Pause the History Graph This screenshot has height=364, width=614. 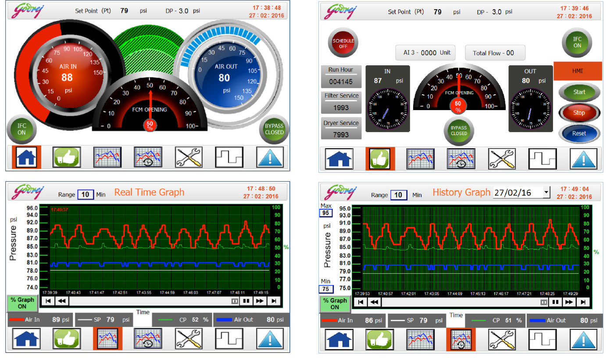(x=555, y=302)
